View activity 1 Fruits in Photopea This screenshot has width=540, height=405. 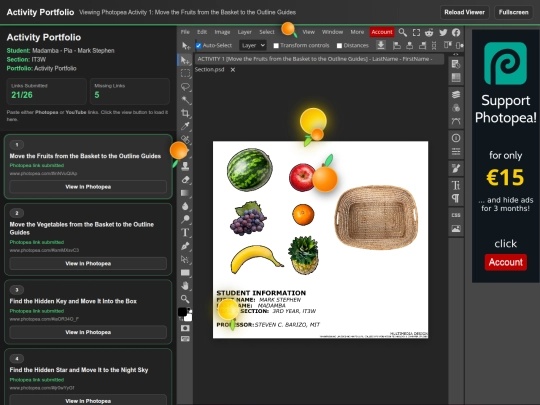tap(88, 187)
